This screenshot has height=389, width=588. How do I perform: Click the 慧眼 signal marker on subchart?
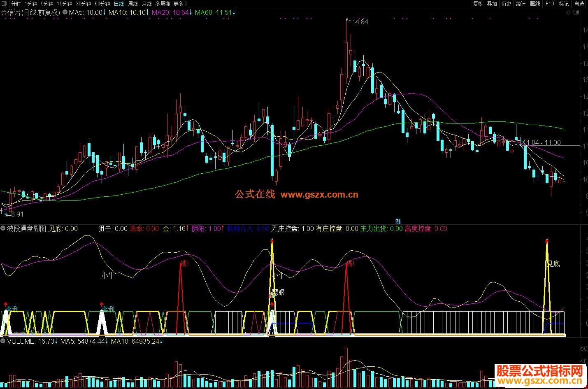coord(278,292)
